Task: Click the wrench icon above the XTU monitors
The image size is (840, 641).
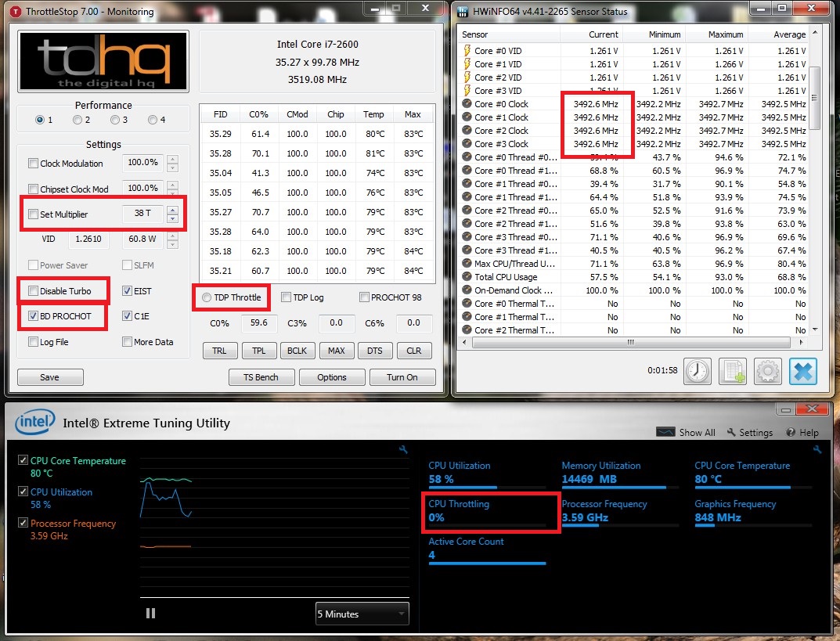Action: (x=817, y=450)
